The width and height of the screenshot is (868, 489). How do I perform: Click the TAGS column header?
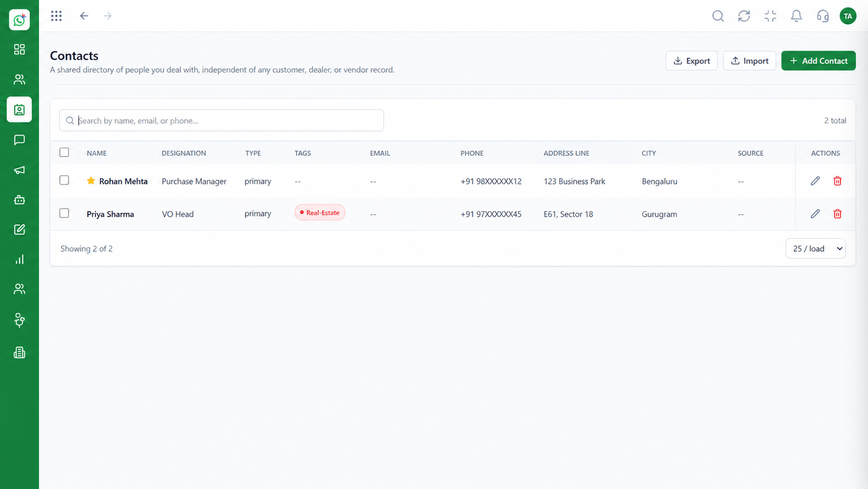[303, 153]
